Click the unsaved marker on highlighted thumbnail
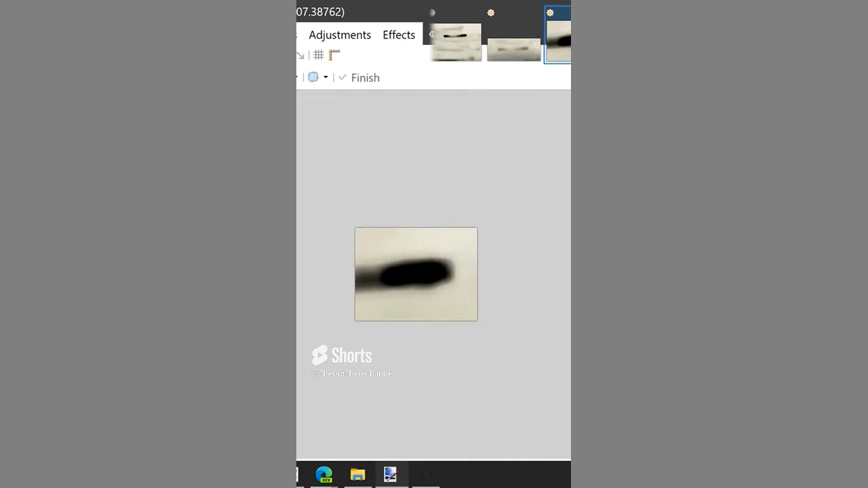The image size is (868, 488). [x=550, y=13]
